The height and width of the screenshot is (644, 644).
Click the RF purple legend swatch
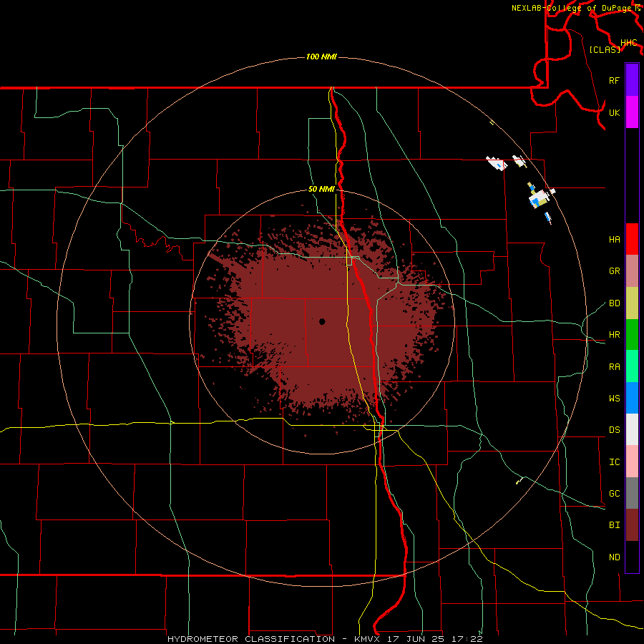click(632, 80)
